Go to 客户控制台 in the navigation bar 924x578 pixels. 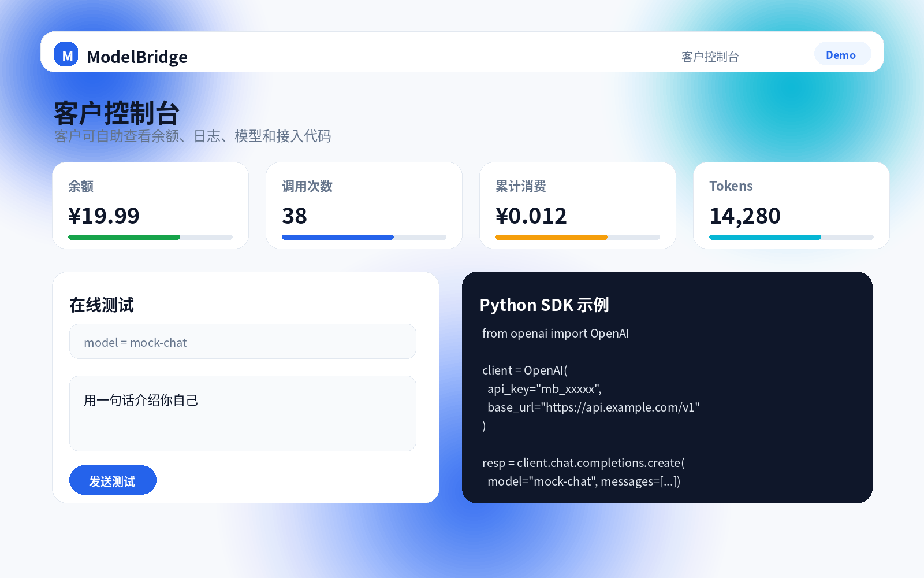click(x=710, y=57)
